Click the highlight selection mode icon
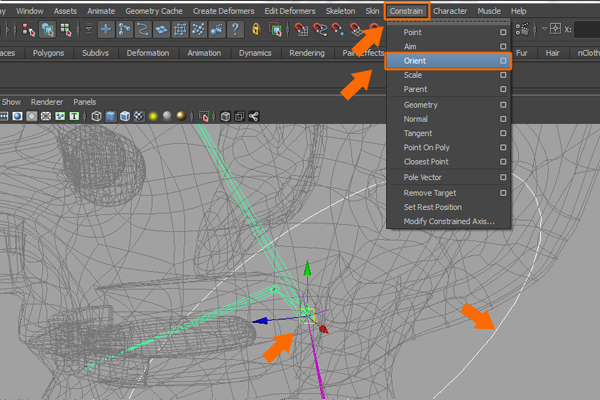This screenshot has height=400, width=600. pyautogui.click(x=276, y=29)
